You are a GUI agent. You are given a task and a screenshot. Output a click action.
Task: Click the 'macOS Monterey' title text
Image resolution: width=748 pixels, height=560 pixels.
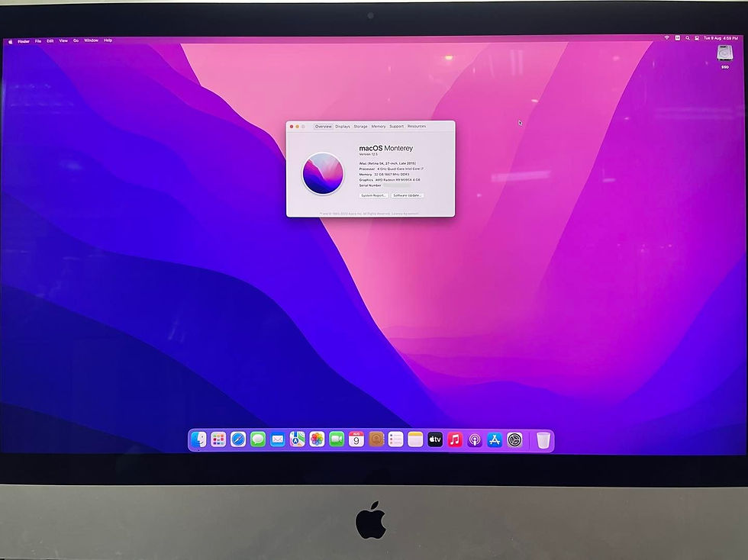tap(386, 148)
